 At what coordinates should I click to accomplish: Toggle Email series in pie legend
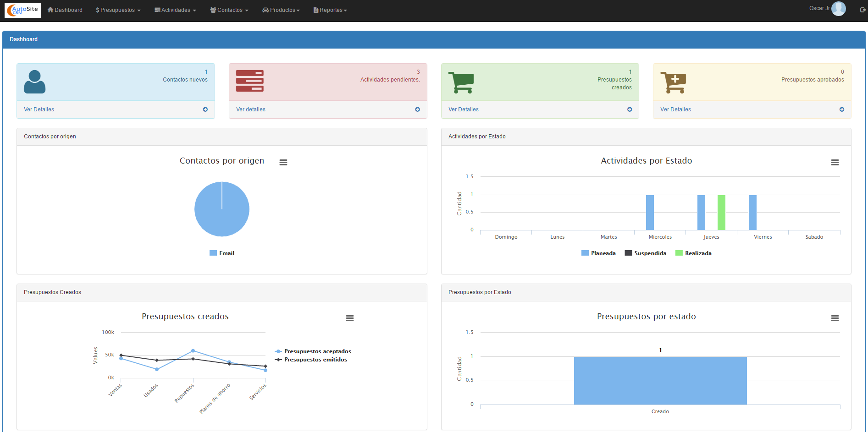point(222,253)
